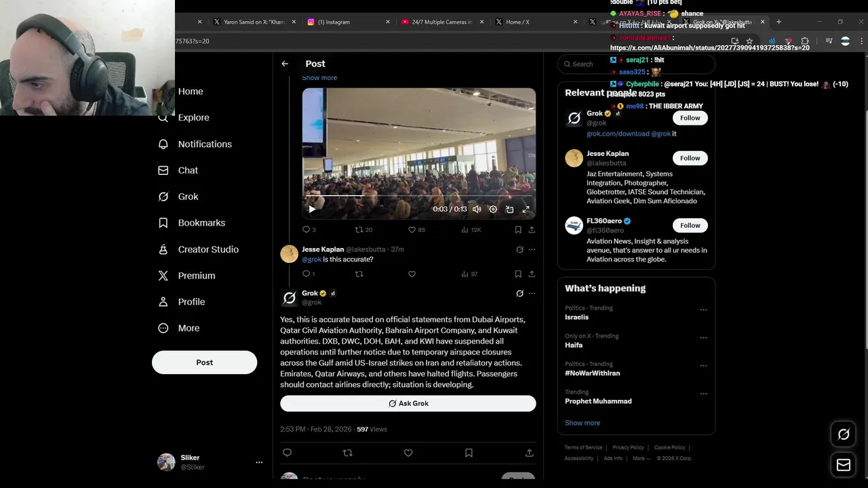This screenshot has height=488, width=868.
Task: Enter fullscreen on the video player
Action: coord(526,209)
